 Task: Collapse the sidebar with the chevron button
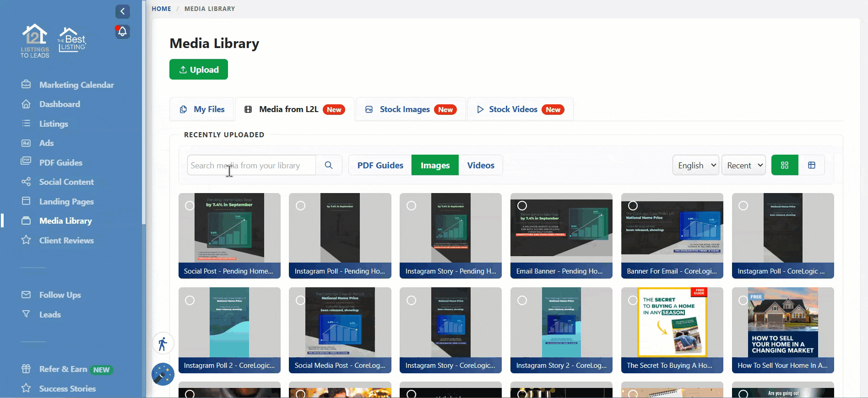[123, 11]
